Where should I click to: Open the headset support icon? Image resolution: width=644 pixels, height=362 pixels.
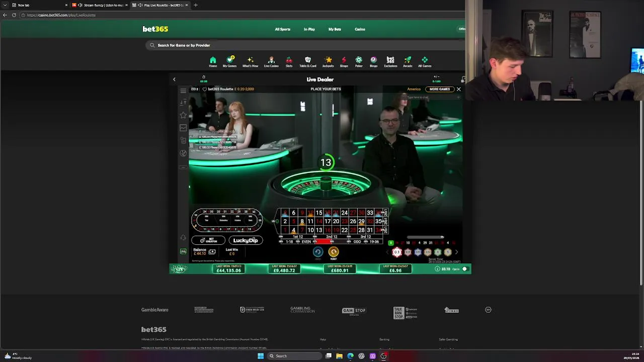(x=183, y=237)
